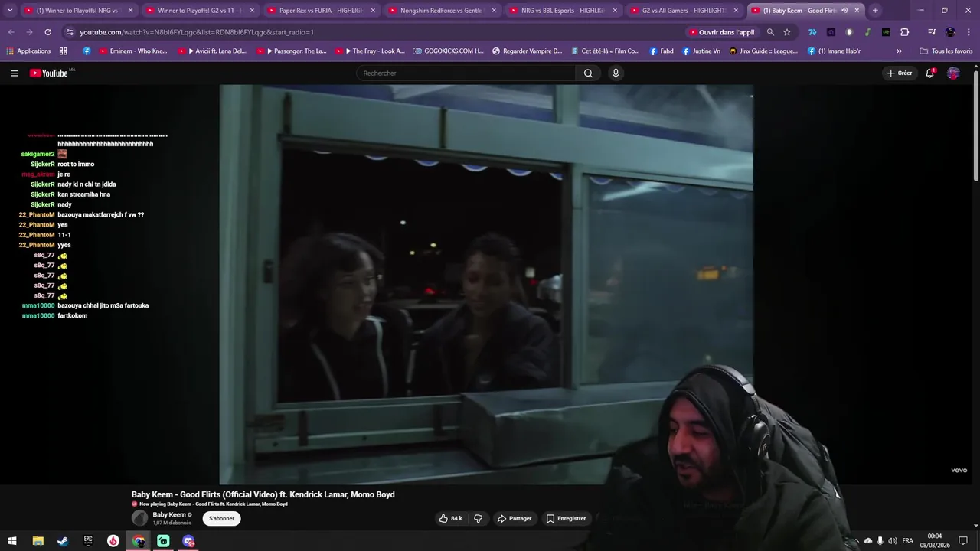
Task: Open Epic Games Launcher from taskbar
Action: pos(88,541)
